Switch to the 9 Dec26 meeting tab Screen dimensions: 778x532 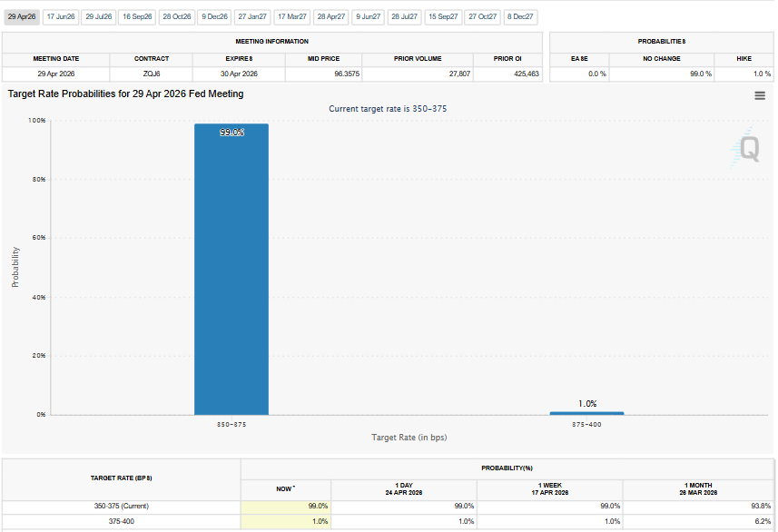point(214,16)
